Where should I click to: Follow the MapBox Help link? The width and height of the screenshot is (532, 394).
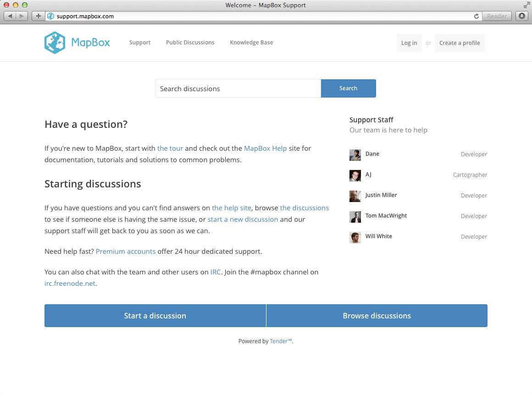[x=266, y=148]
